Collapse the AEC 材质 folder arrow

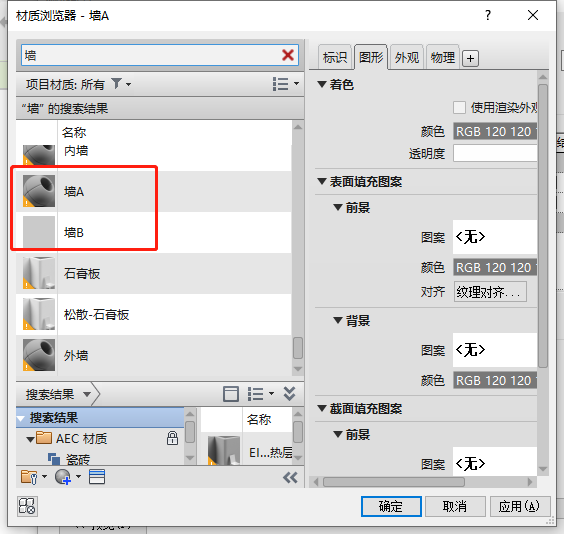click(x=30, y=439)
